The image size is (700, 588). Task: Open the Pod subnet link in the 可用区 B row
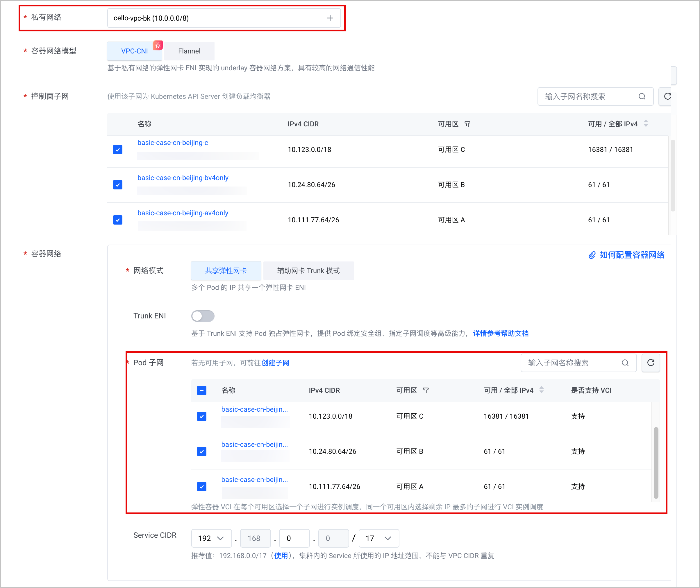click(254, 445)
